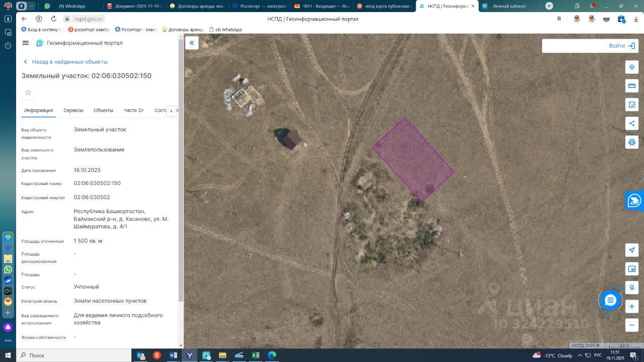Locate my position using the navigation arrow

click(x=632, y=250)
